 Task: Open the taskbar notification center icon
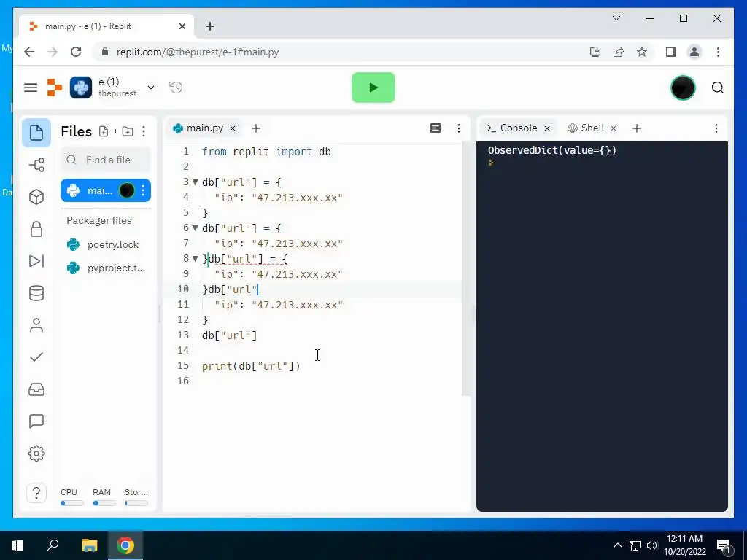[x=723, y=545]
